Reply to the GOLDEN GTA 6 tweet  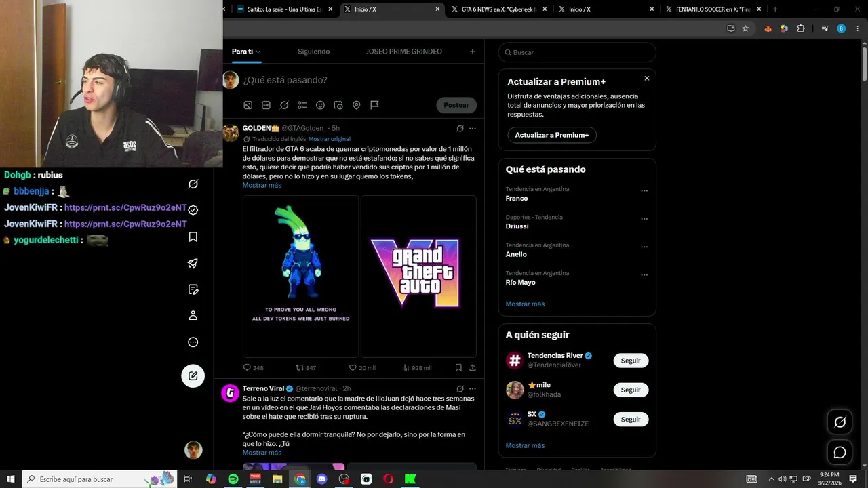(253, 367)
